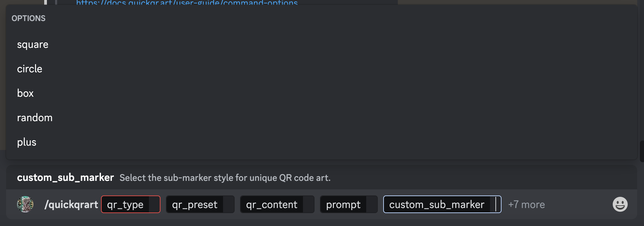Click the OPTIONS header label
Image resolution: width=644 pixels, height=226 pixels.
tap(29, 18)
